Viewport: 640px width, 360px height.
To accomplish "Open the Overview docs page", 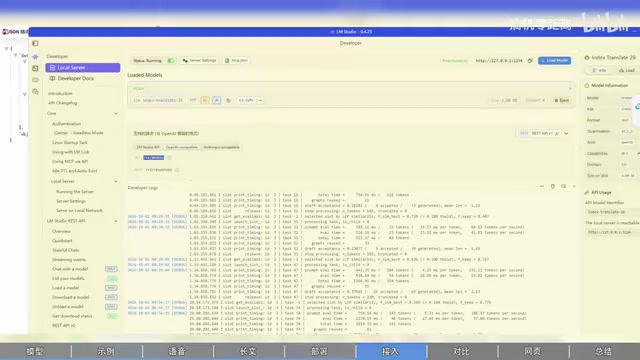I will pos(61,231).
